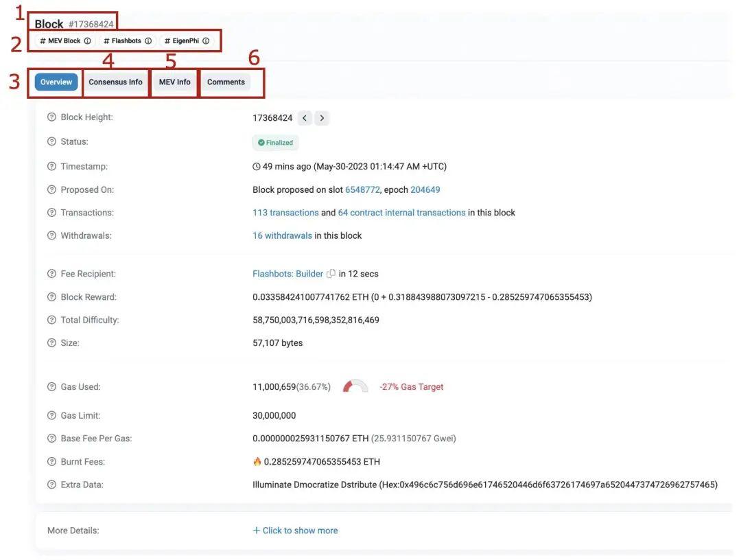Click the help icon next to Extra Data
741x560 pixels.
pyautogui.click(x=51, y=483)
